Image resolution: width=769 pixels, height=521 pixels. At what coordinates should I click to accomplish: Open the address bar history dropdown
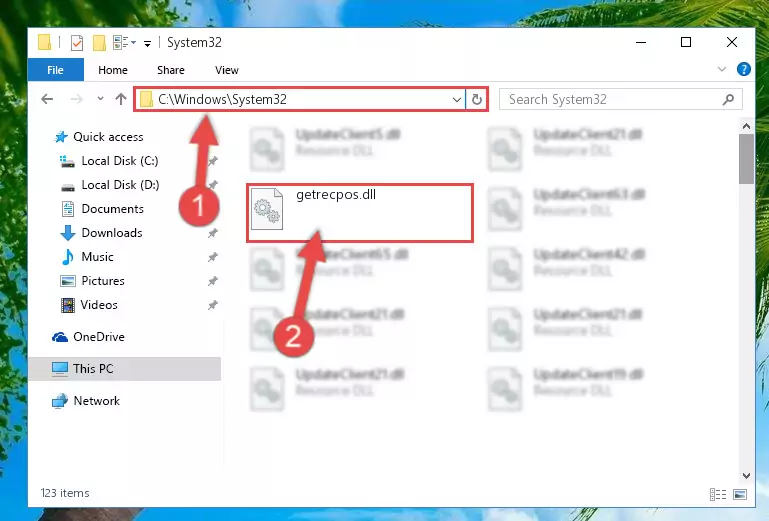click(457, 100)
